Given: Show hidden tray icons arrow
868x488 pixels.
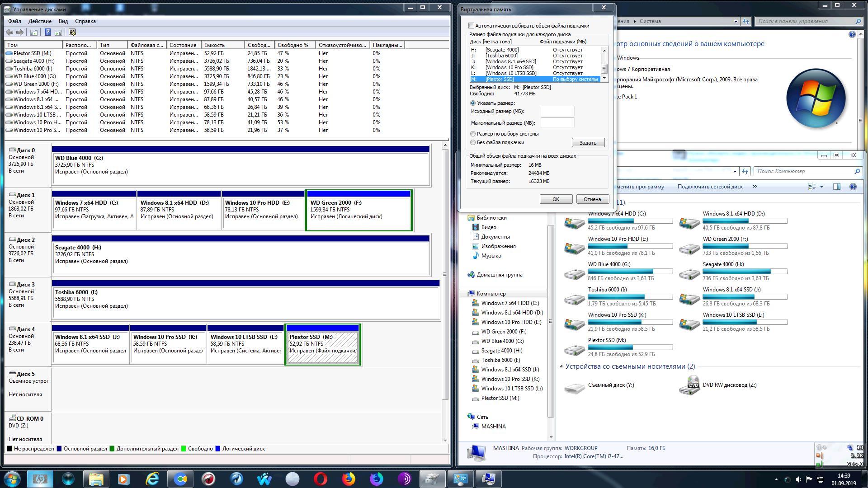Looking at the screenshot, I should (777, 479).
